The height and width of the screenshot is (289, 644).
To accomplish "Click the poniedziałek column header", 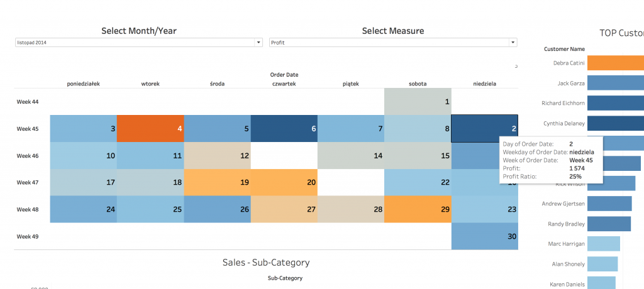I will coord(84,83).
